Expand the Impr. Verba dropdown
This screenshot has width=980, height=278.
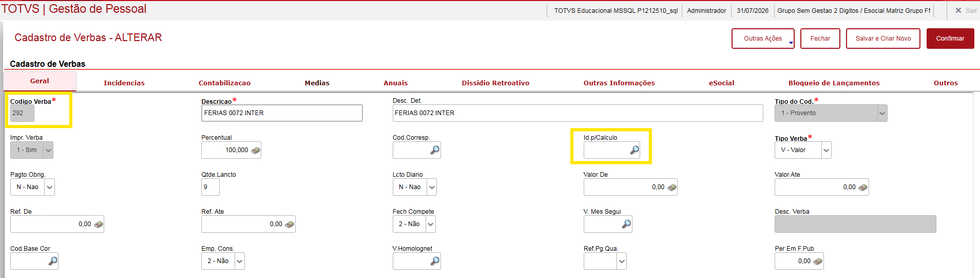pos(48,150)
